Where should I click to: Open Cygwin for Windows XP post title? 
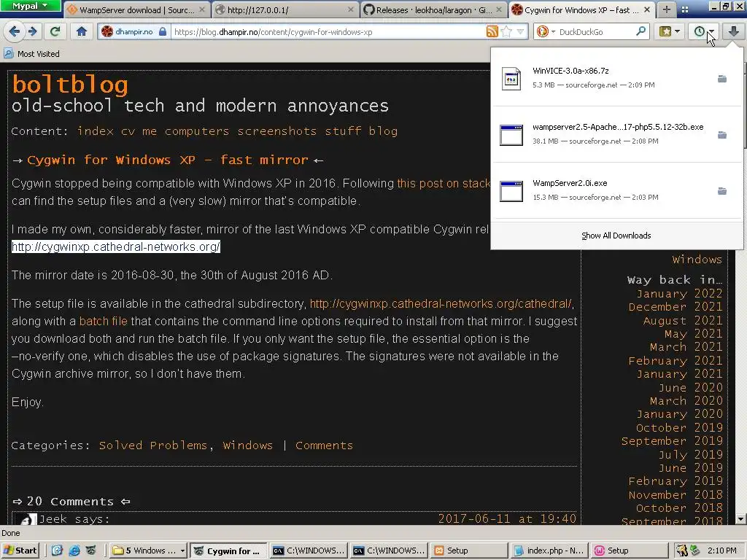click(168, 160)
